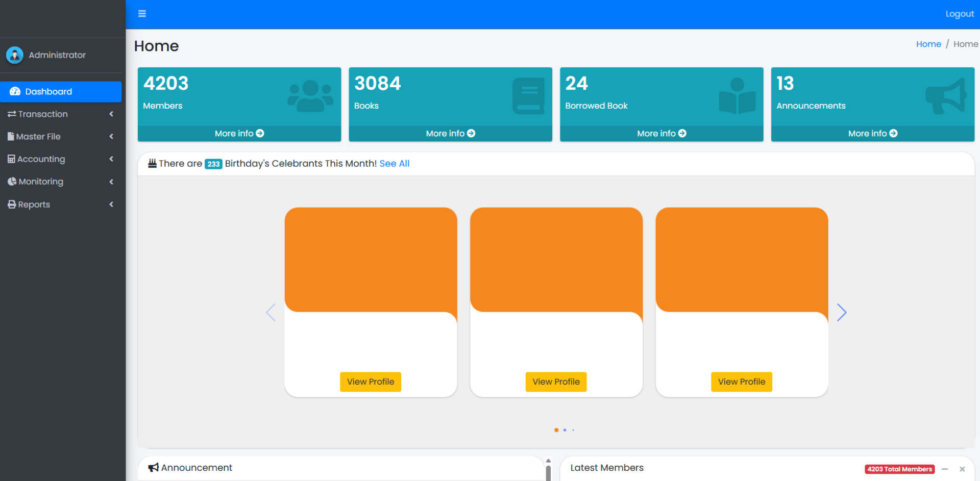Click previous arrow in birthday carousel
The image size is (980, 481).
click(271, 312)
